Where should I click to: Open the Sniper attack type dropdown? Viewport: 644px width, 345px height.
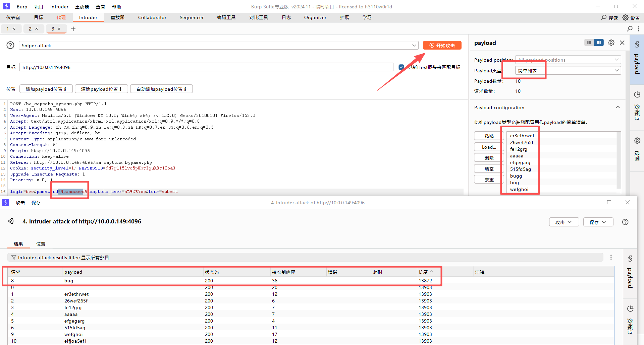click(219, 45)
